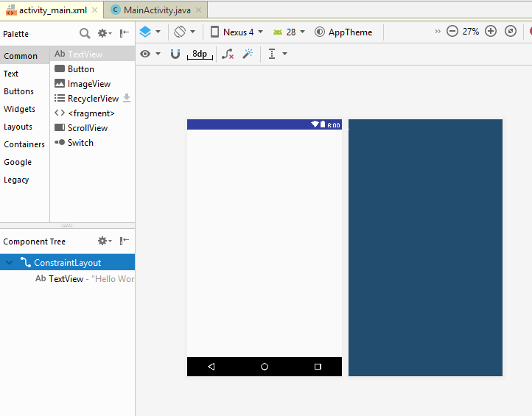The width and height of the screenshot is (532, 416).
Task: Expand the hidden toolbar items chevron
Action: [438, 32]
